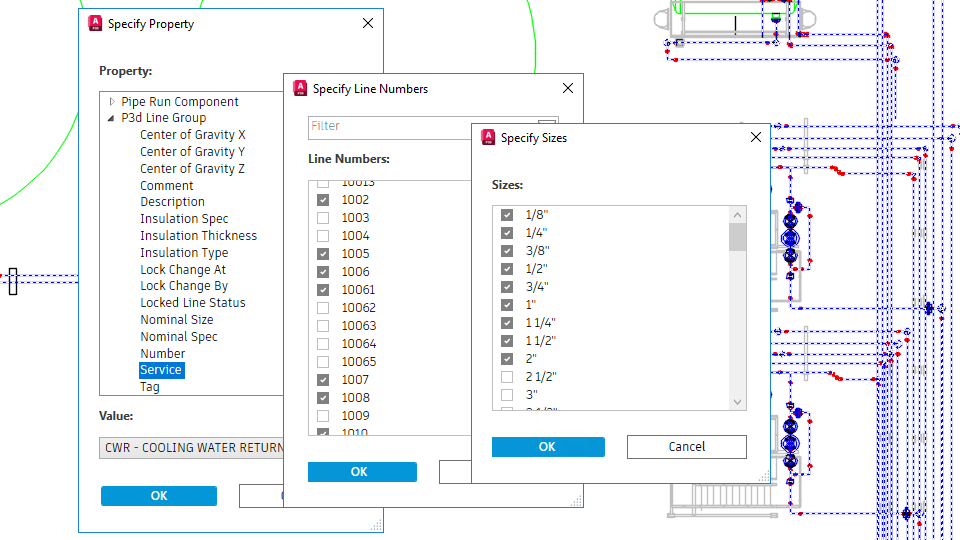Click the Specify Property title bar app icon
Viewport: 960px width, 540px height.
[x=95, y=23]
